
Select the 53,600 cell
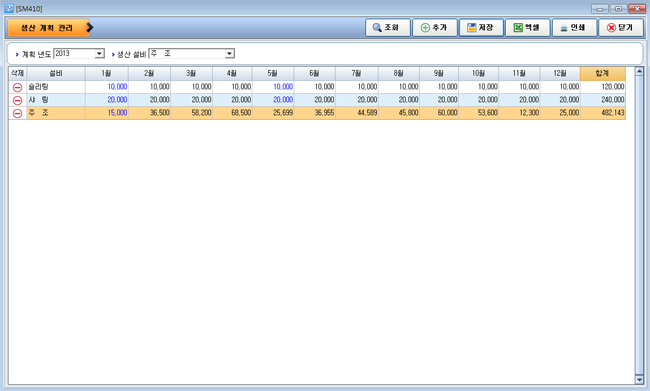(x=479, y=113)
